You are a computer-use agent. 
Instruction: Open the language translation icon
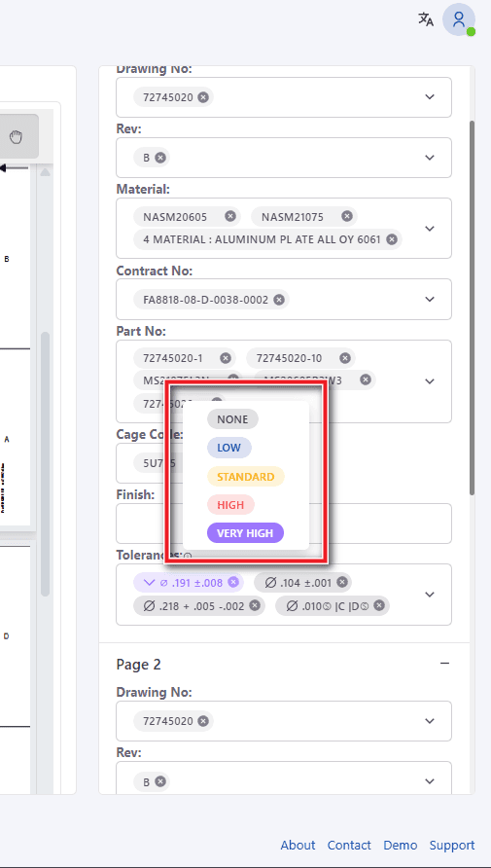click(425, 19)
